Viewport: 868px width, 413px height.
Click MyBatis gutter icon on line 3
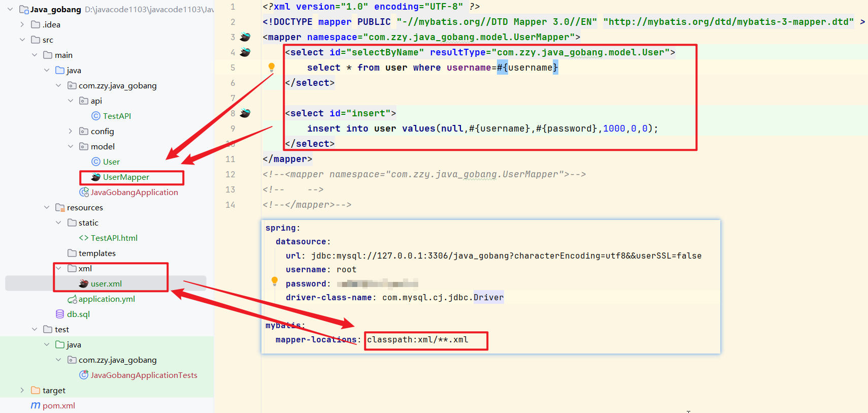(245, 37)
